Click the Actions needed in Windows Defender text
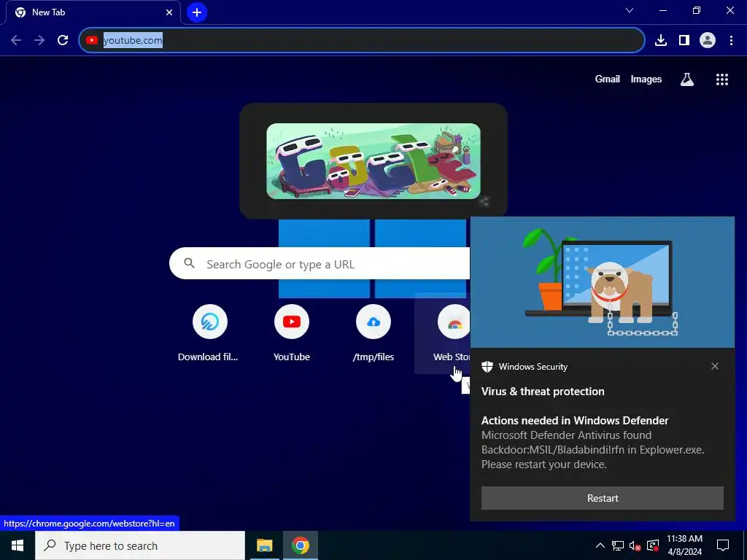The image size is (747, 560). click(x=575, y=421)
